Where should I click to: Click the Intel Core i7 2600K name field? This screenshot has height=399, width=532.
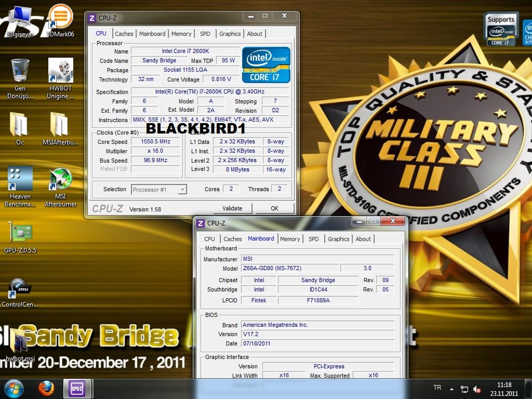point(185,51)
